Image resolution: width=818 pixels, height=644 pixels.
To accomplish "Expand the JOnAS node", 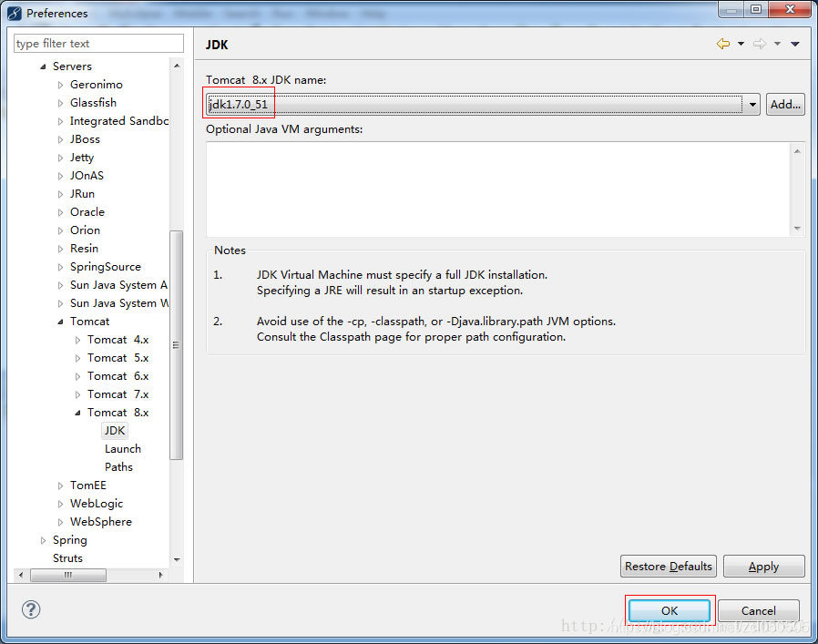I will (x=60, y=177).
